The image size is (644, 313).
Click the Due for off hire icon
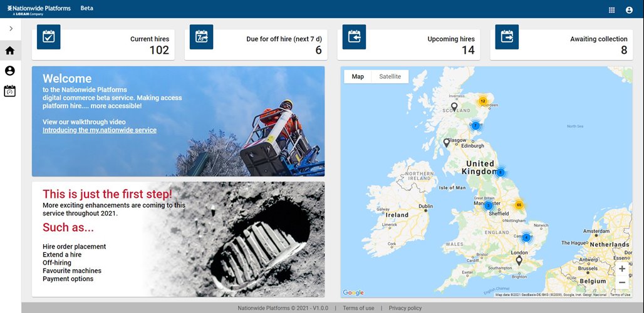coord(201,36)
